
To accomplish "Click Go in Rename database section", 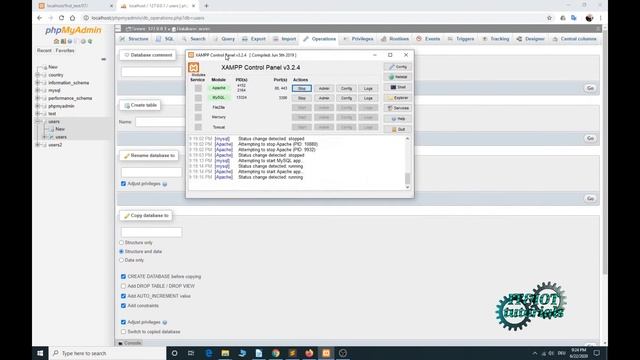I will [590, 198].
